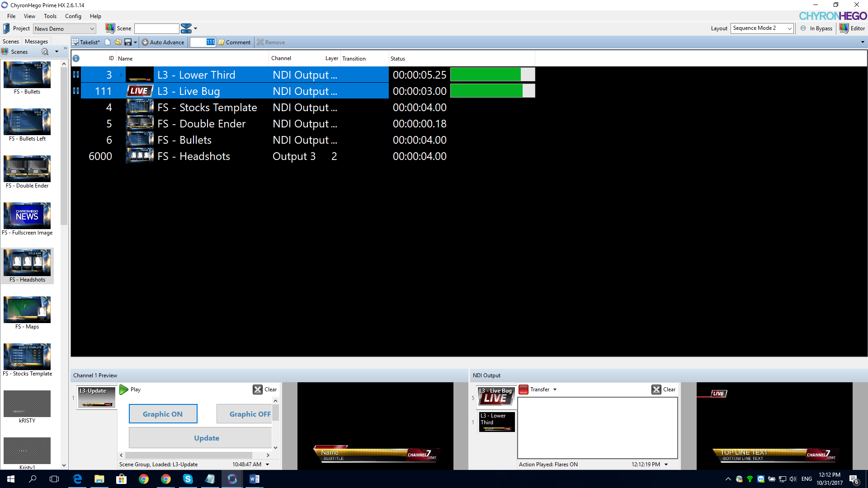Click progress bar for L3 - Live Bug
Screen dimensions: 868x488
[x=493, y=91]
